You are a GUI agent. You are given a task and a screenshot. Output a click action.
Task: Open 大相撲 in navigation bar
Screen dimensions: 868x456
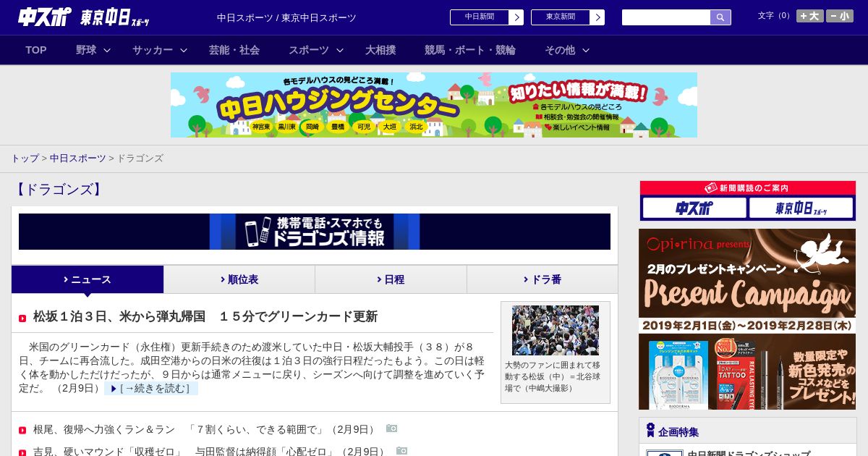(380, 50)
